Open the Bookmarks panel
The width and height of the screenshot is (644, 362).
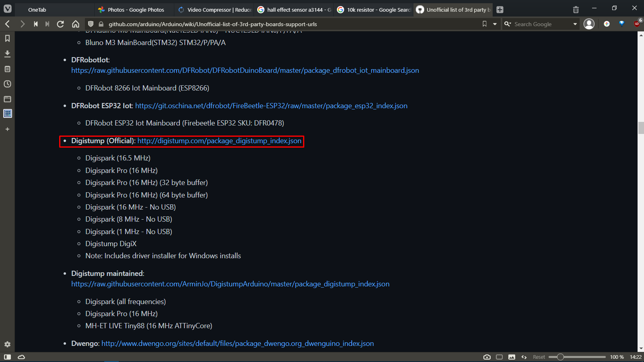click(7, 39)
